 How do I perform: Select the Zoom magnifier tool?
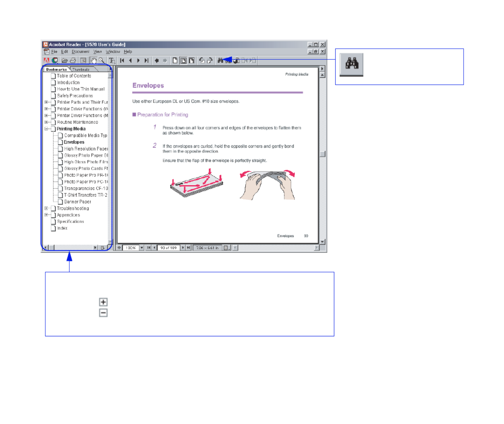tap(102, 60)
